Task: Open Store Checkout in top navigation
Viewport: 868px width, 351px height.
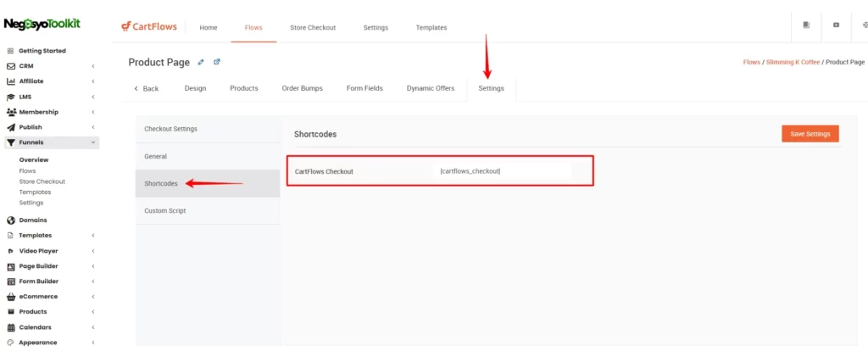Action: [x=313, y=28]
